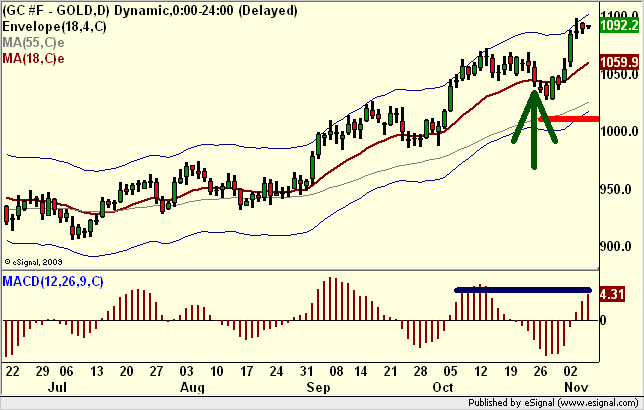Click the eSignal, 2009 copyright text

coord(34,262)
